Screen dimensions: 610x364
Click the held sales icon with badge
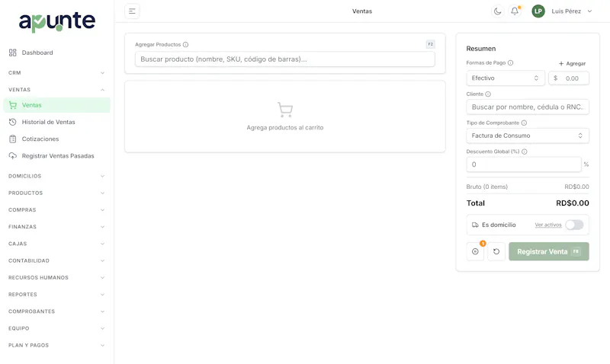pyautogui.click(x=475, y=252)
